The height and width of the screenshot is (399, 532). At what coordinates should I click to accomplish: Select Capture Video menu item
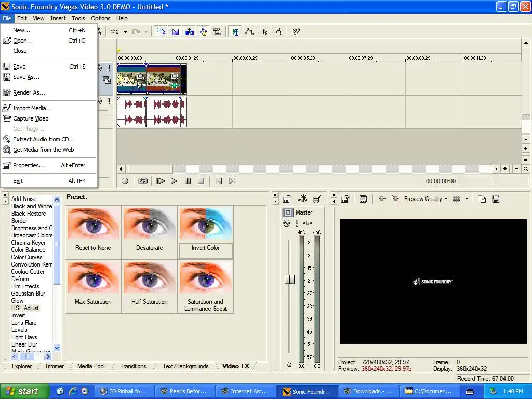point(49,118)
